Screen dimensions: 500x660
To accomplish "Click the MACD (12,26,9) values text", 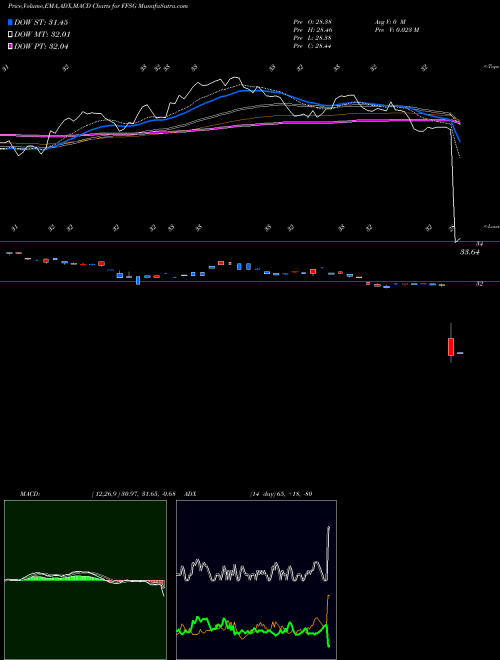I will [133, 494].
